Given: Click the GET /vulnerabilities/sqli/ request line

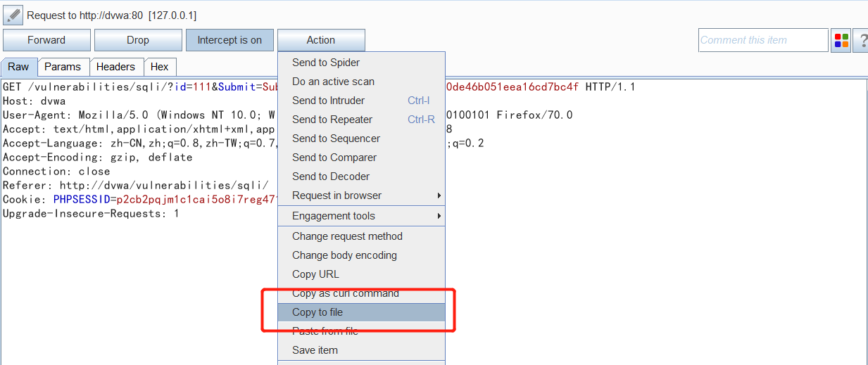Looking at the screenshot, I should [140, 87].
